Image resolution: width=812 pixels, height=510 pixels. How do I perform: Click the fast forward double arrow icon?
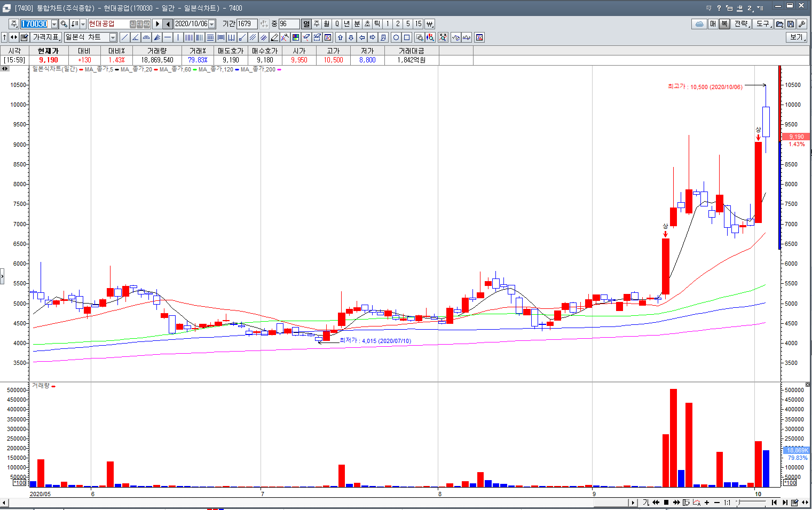pos(676,503)
